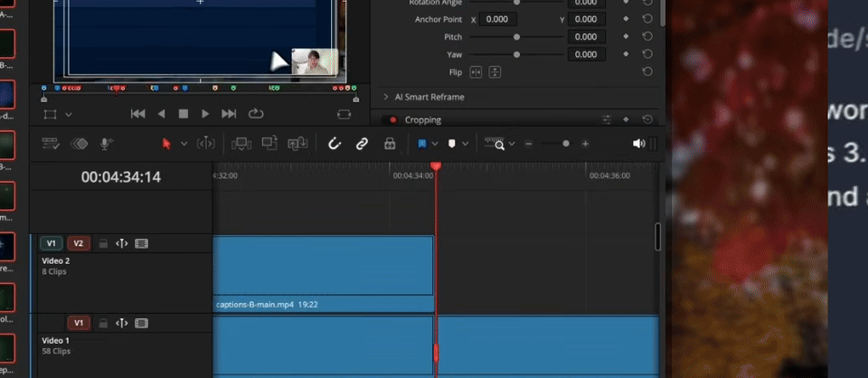
Task: Toggle the position lock icon
Action: coord(390,144)
